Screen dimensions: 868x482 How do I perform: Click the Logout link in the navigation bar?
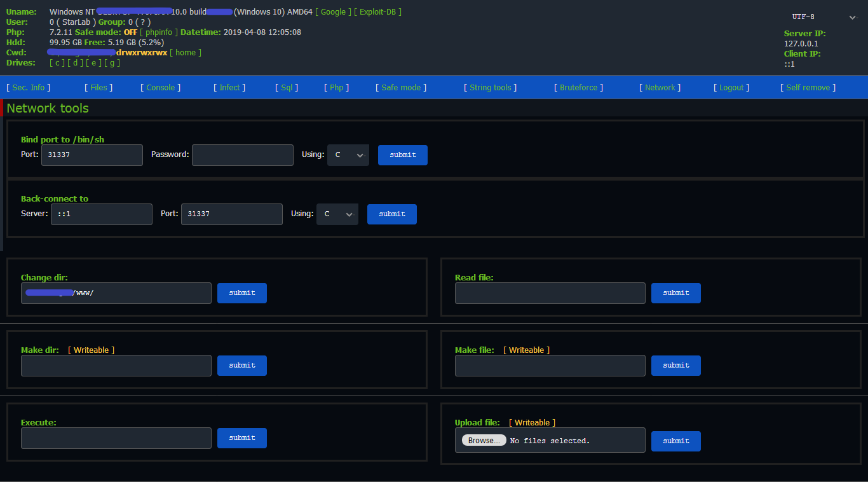pos(731,88)
